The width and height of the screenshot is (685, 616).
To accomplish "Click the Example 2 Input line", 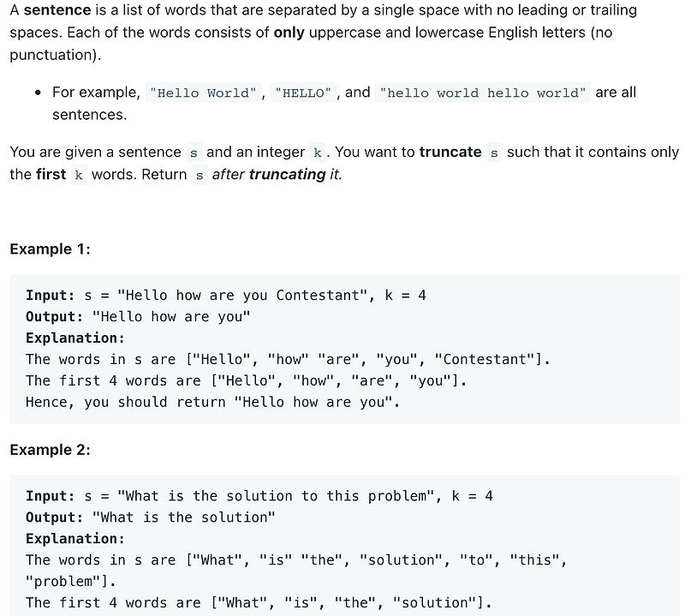I will 259,496.
